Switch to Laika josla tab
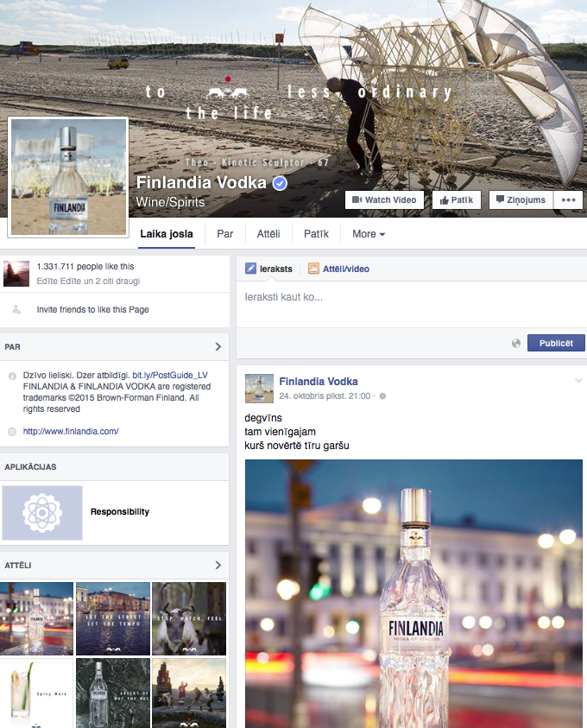The image size is (587, 728). (x=167, y=234)
